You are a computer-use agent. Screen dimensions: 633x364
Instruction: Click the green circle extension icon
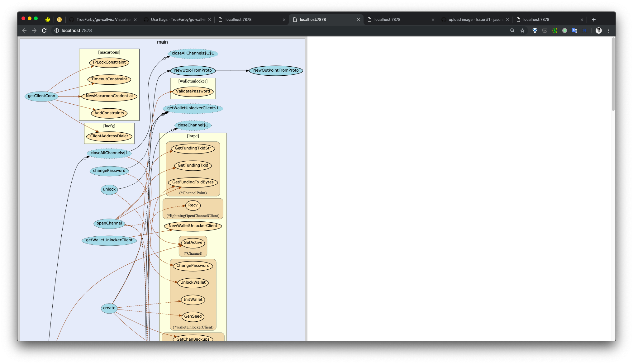coord(565,31)
